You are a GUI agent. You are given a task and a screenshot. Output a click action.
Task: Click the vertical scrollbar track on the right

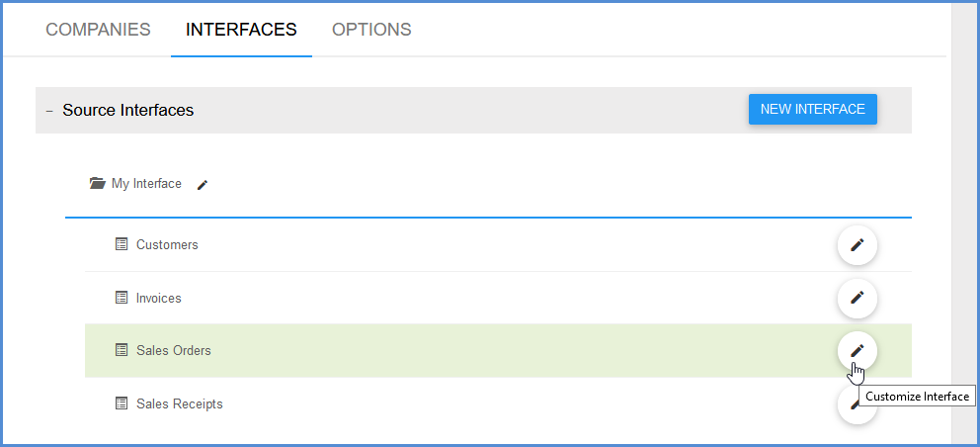point(963,223)
